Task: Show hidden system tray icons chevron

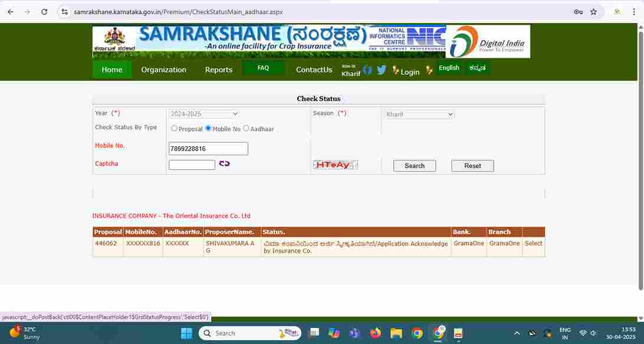Action: pos(517,333)
